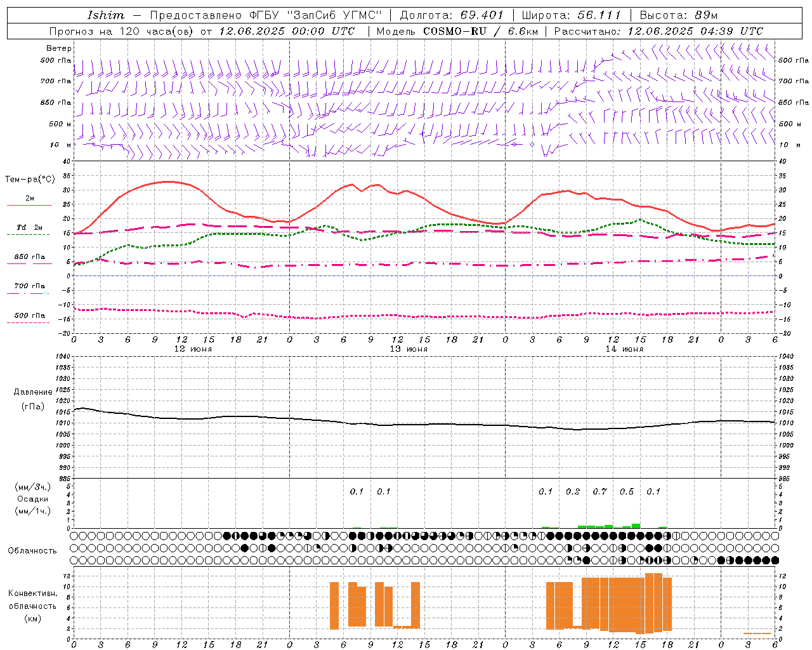Click the 850 гПа temperature legend entry
812x650 pixels.
30,257
